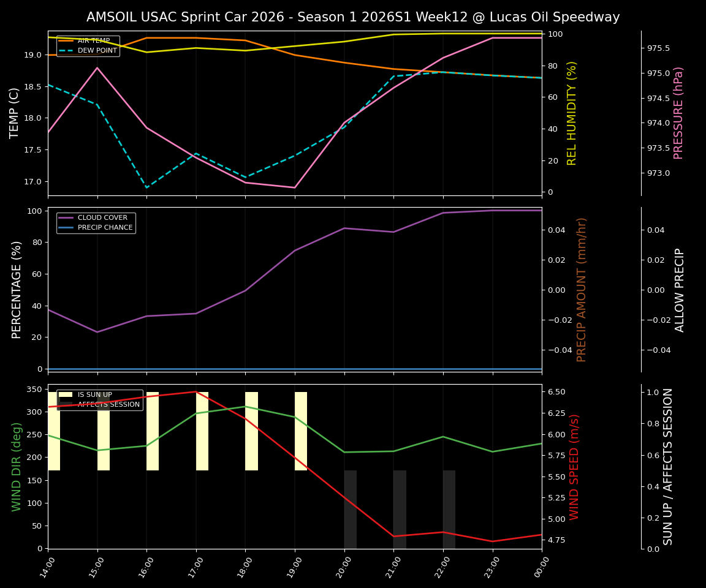Click the chart title mentioning Lucas Oil Speedway
Image resolution: width=706 pixels, height=588 pixels.
coord(353,17)
